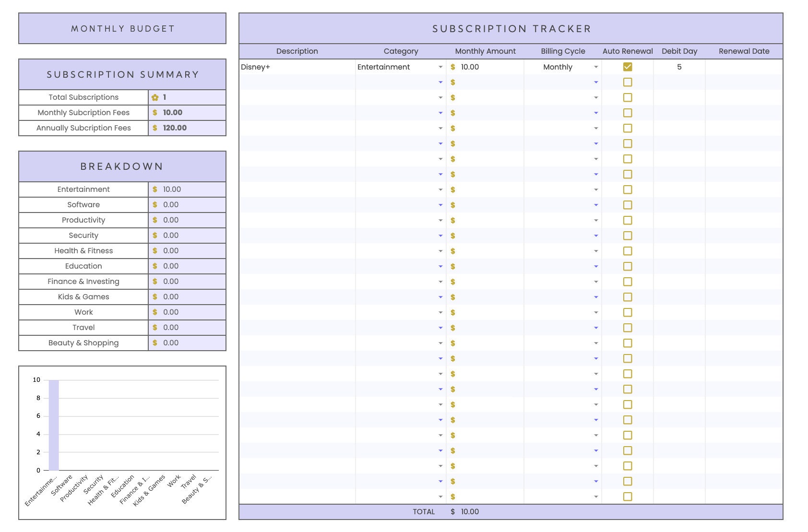Select the Breakdown row labeled Health & Fitness
The image size is (808, 532).
(84, 250)
